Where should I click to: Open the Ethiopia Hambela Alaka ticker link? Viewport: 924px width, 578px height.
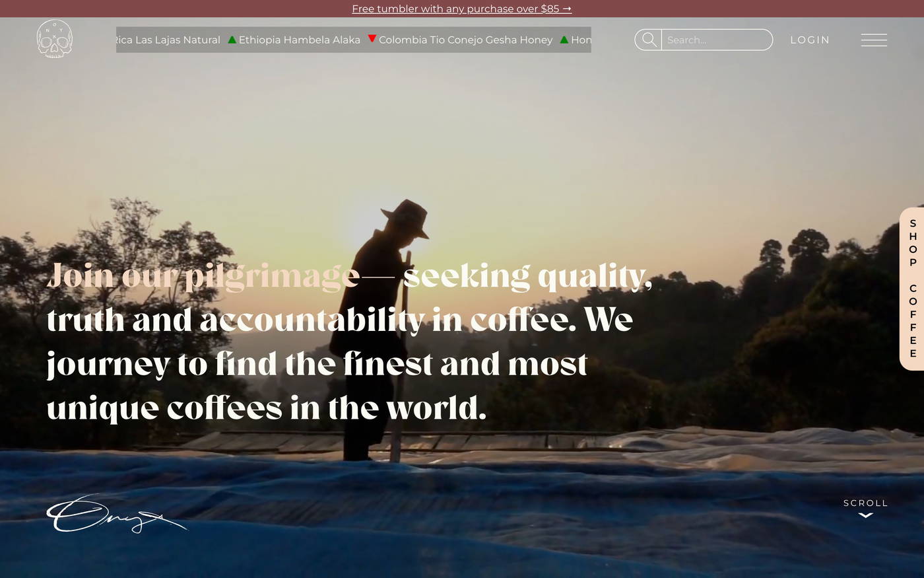(x=298, y=40)
